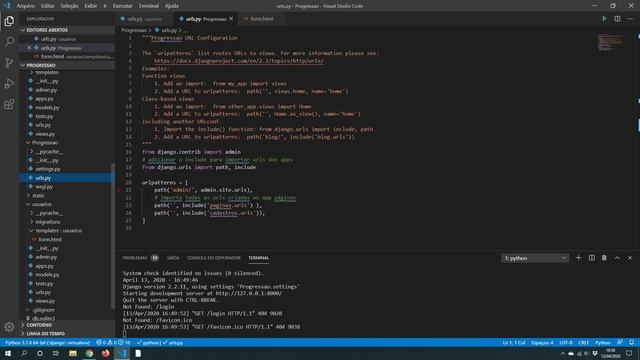This screenshot has width=640, height=360.
Task: Split the editor to the right
Action: point(617,19)
